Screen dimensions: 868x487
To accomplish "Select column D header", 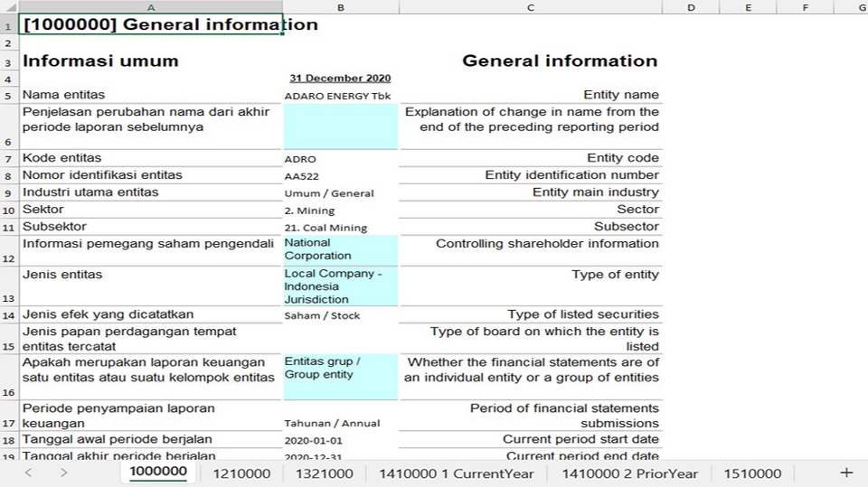I will tap(691, 8).
